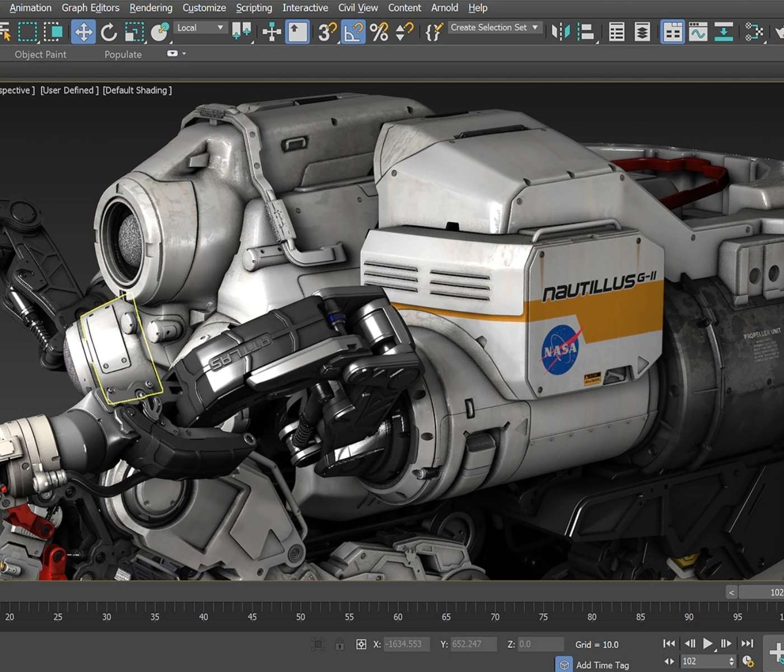
Task: Toggle Absolute/Offset transform type-in mode
Action: click(361, 645)
